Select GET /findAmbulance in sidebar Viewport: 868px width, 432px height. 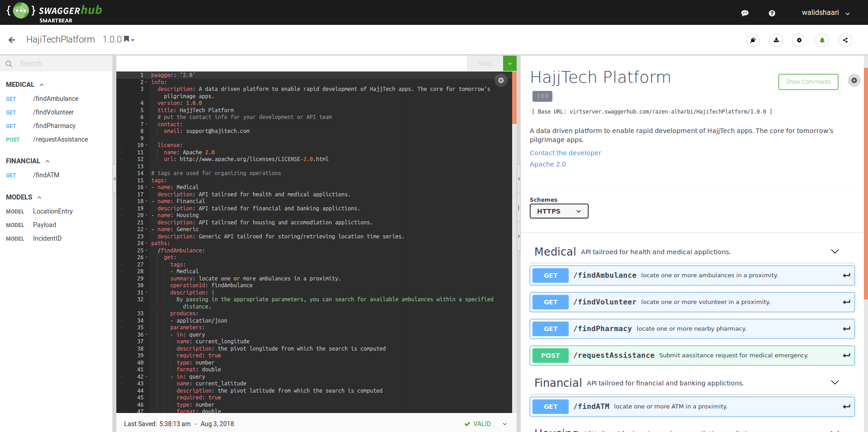pos(56,99)
